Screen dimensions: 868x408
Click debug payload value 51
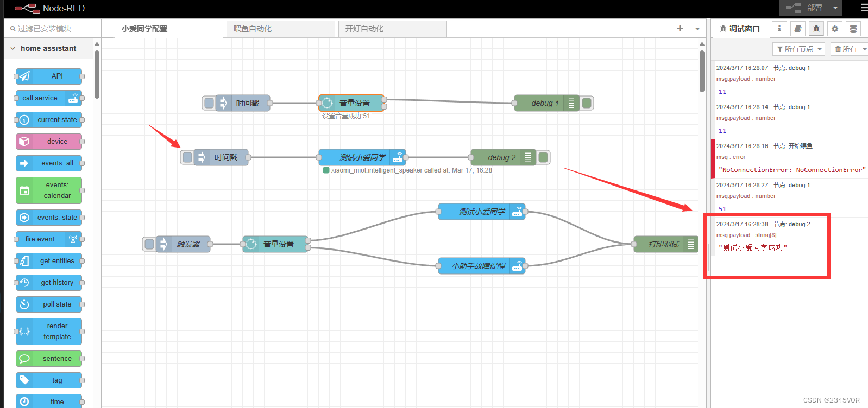tap(722, 209)
